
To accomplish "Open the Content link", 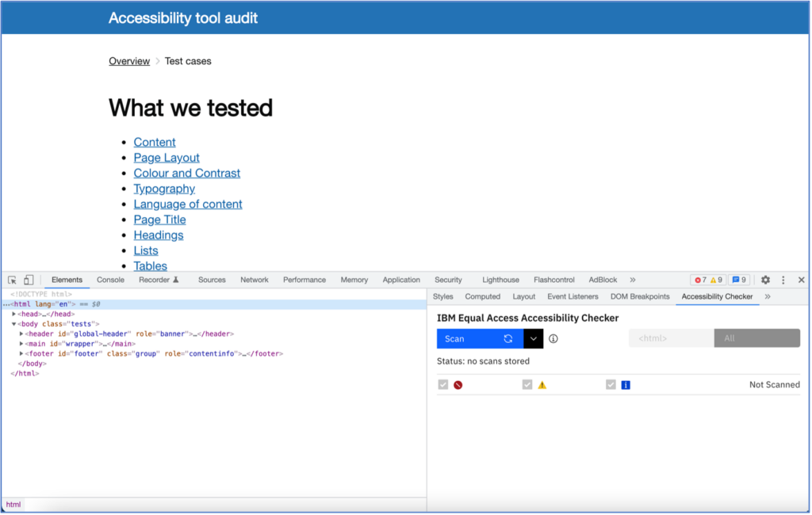I will 155,143.
